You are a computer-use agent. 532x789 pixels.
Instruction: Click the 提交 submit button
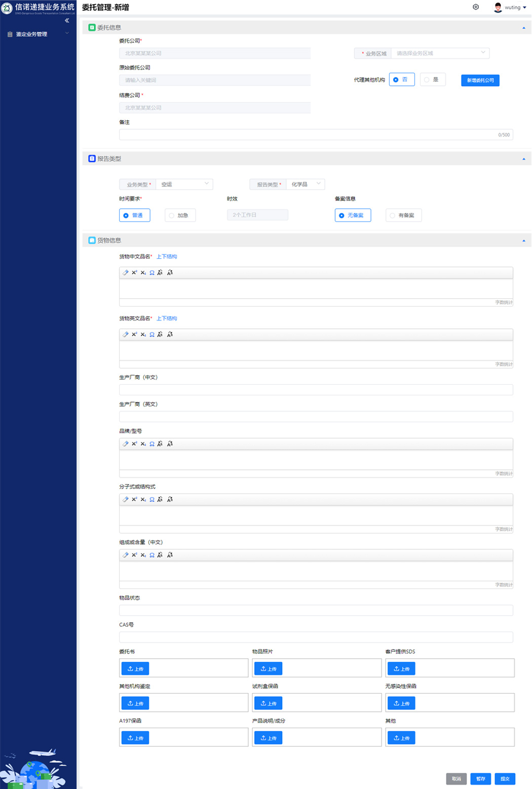click(505, 779)
